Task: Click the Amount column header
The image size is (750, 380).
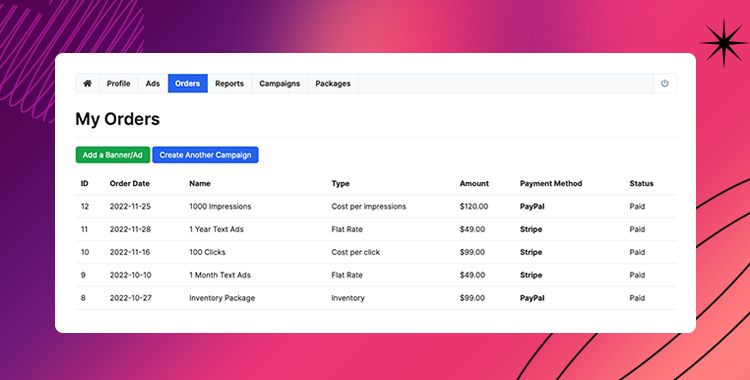Action: [474, 183]
